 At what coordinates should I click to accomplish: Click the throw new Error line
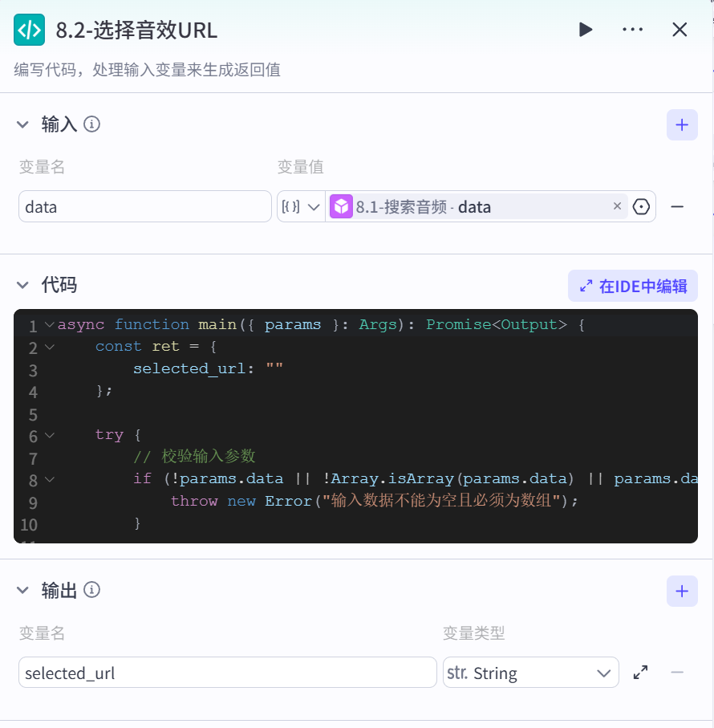coord(374,502)
